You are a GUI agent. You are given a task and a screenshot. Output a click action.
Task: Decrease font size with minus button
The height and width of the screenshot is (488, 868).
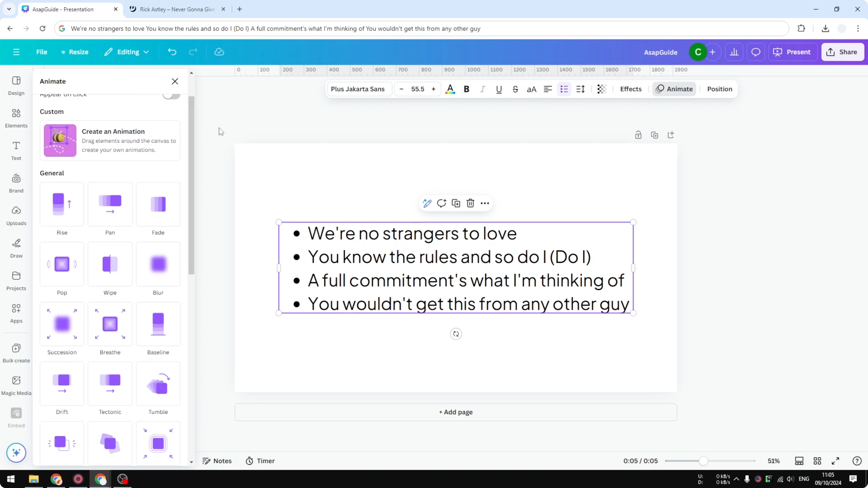(401, 89)
